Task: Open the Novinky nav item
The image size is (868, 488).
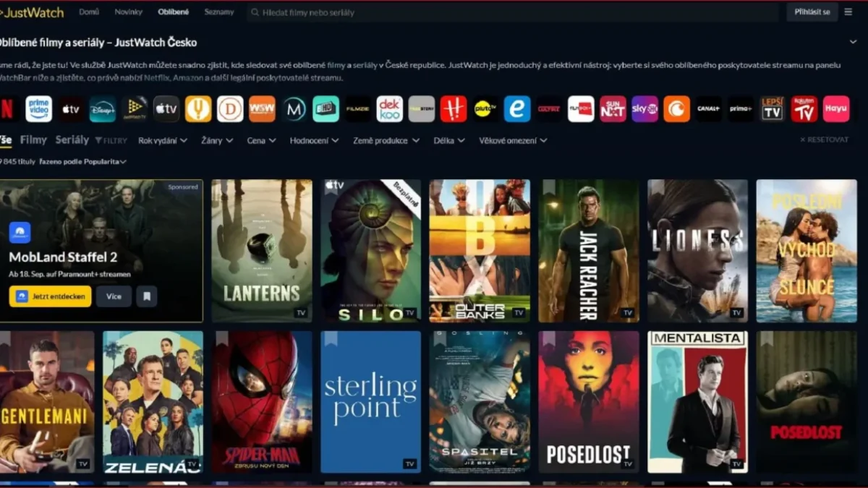Action: pos(128,12)
